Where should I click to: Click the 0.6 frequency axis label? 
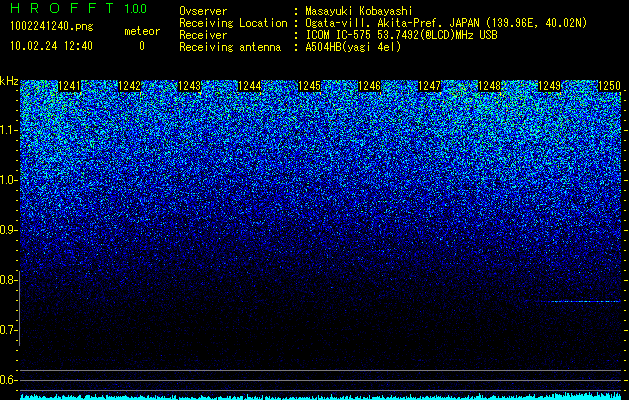9,380
